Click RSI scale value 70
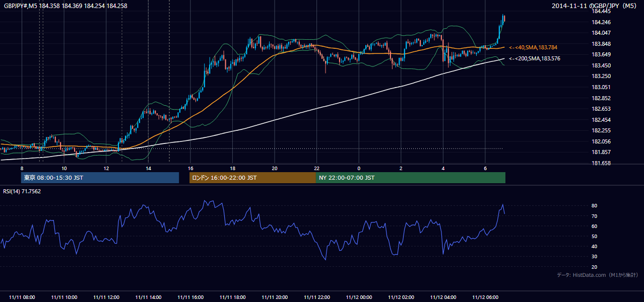 (x=595, y=216)
